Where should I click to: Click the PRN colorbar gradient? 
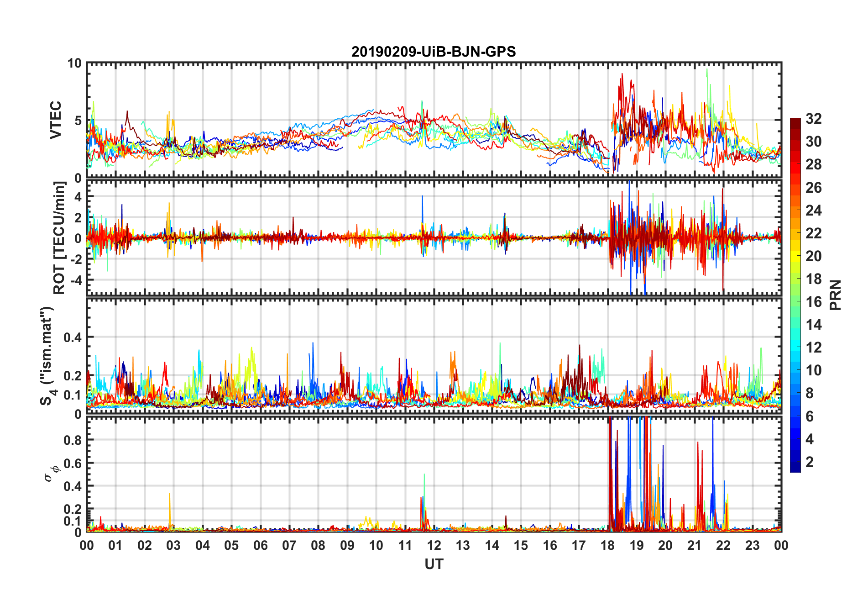[x=795, y=295]
